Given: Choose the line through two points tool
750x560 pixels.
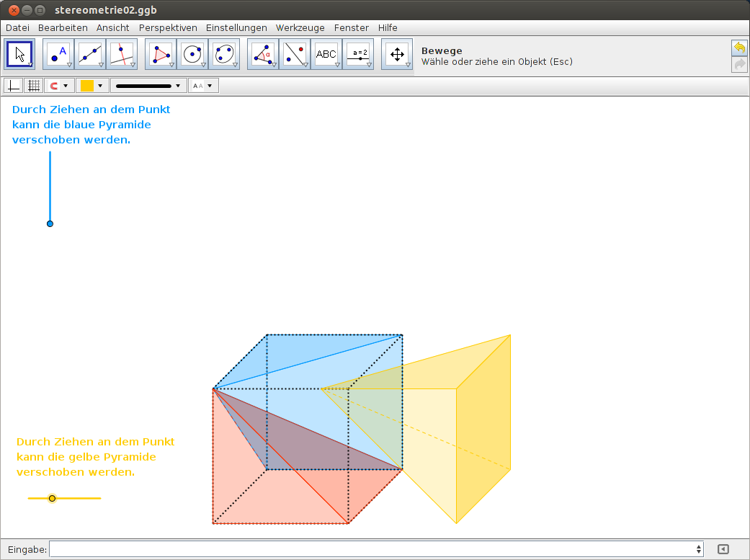Looking at the screenshot, I should tap(90, 54).
